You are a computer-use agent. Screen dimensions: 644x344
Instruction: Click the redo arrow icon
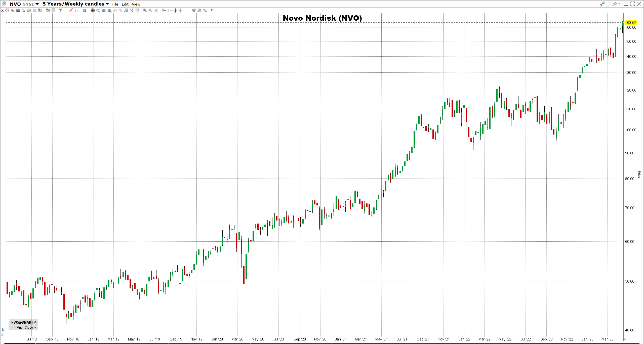point(120,10)
